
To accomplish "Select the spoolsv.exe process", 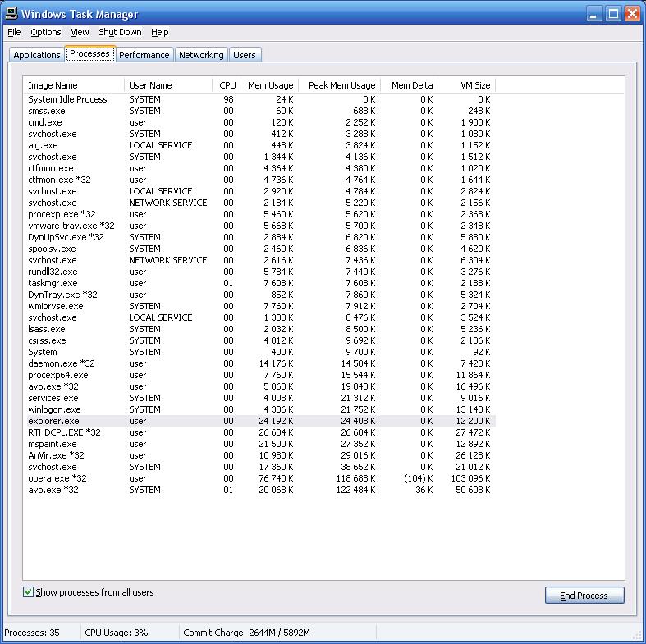I will (259, 249).
